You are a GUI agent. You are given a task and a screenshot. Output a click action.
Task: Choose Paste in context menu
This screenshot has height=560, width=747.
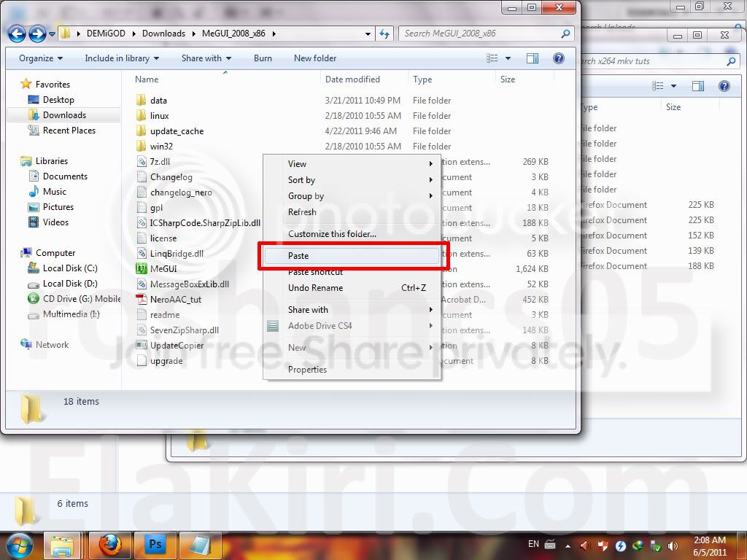[x=352, y=256]
